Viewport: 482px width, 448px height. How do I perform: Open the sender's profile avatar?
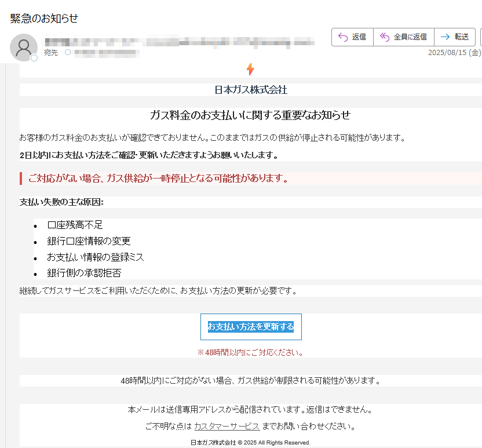pyautogui.click(x=23, y=48)
